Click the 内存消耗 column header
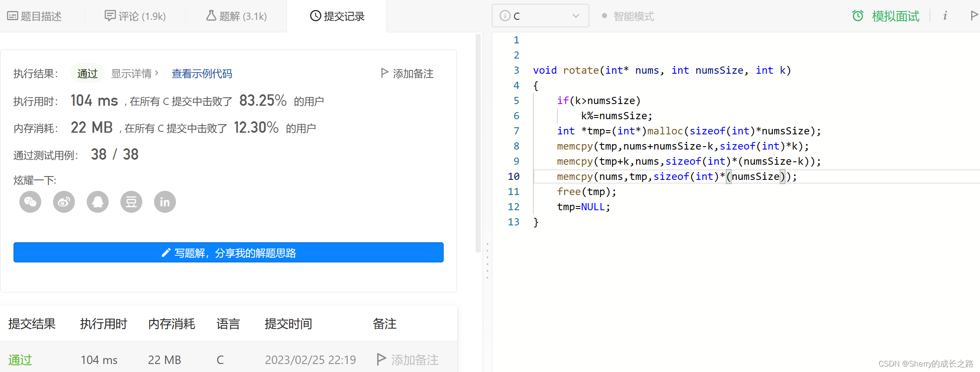Screen dimensions: 980x372 [x=172, y=324]
